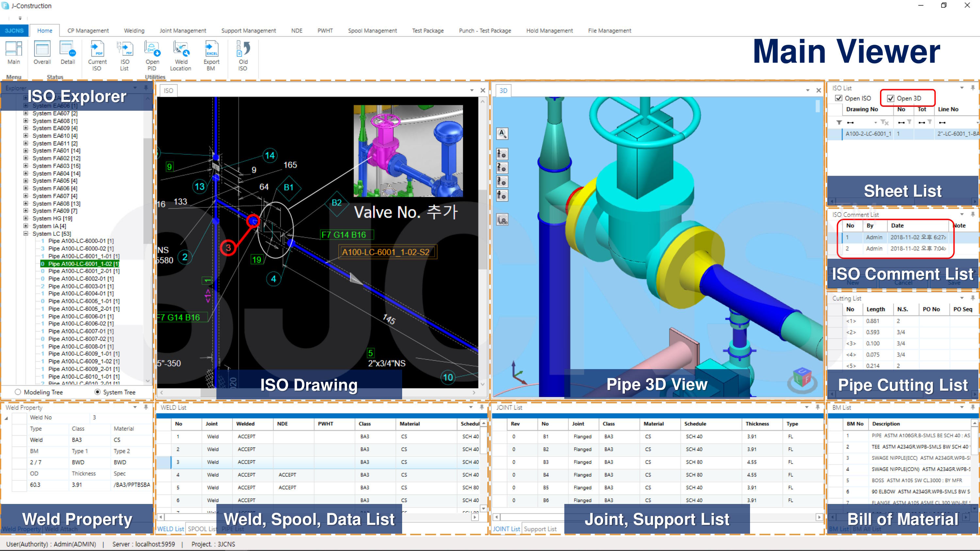Click the Joint column header in WELD List

tap(217, 424)
